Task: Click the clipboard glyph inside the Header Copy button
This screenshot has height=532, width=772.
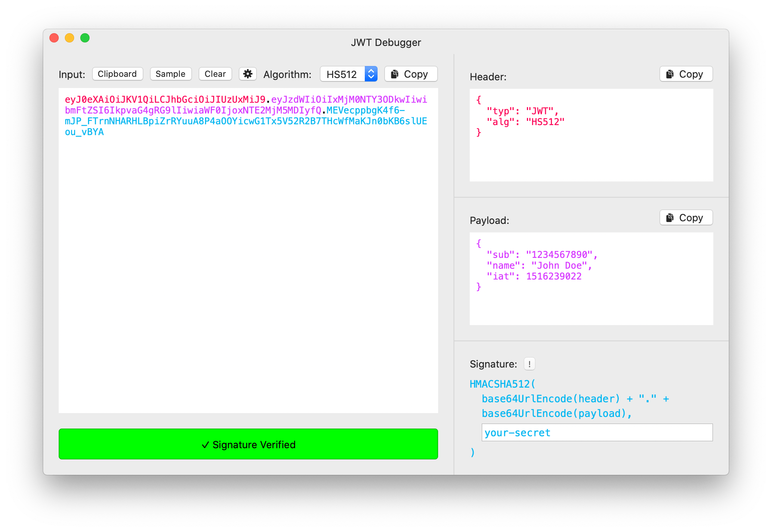Action: (x=670, y=74)
